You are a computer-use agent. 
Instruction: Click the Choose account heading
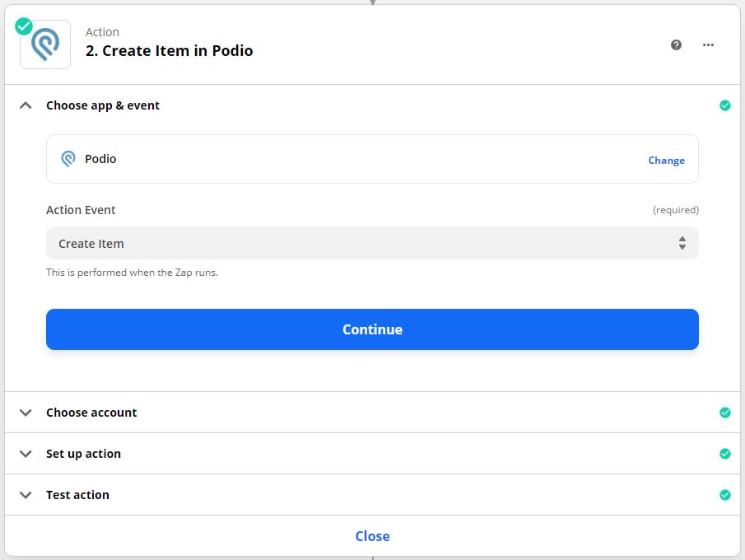coord(91,413)
